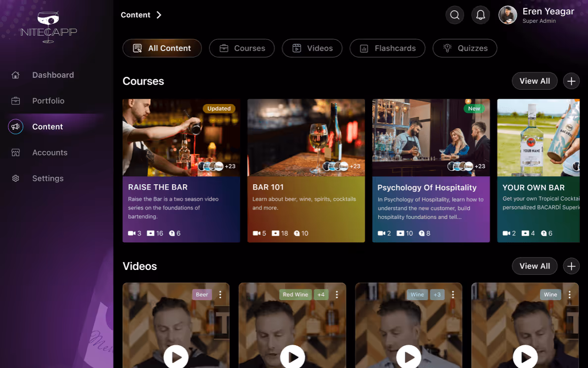Screen dimensions: 588x368
Task: Switch to the Quizzes tab
Action: click(465, 48)
